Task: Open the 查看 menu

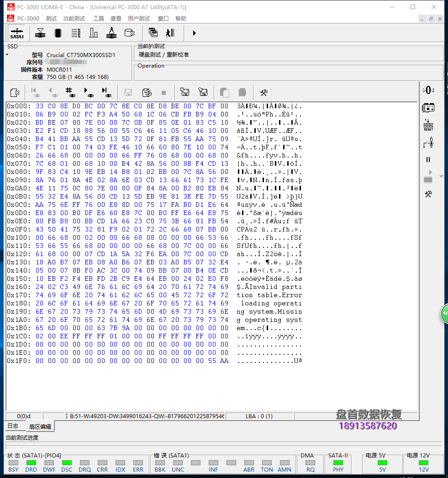Action: click(116, 19)
